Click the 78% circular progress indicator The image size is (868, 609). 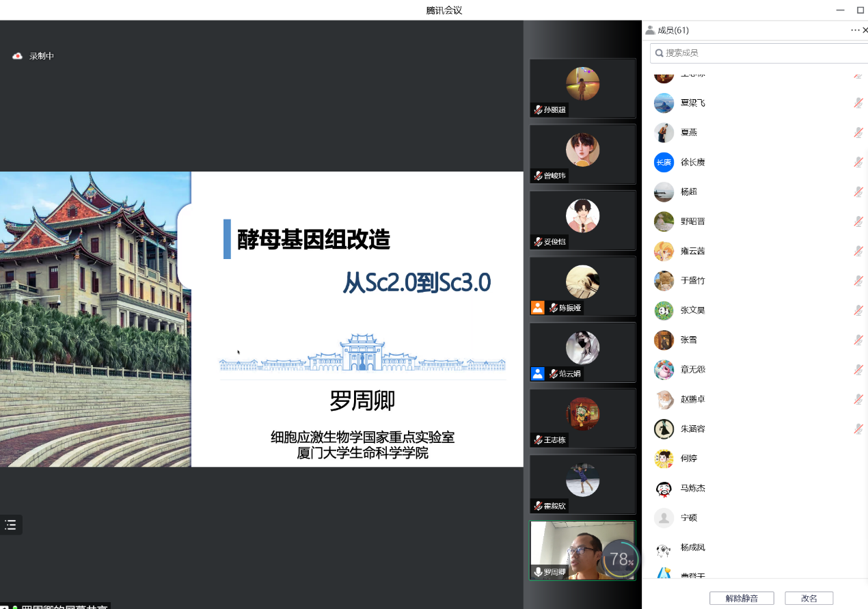(621, 559)
